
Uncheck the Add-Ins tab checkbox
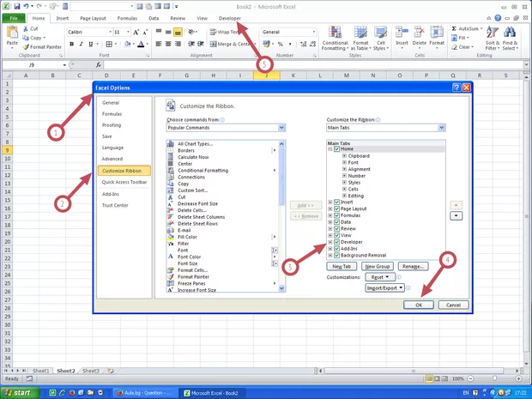336,249
